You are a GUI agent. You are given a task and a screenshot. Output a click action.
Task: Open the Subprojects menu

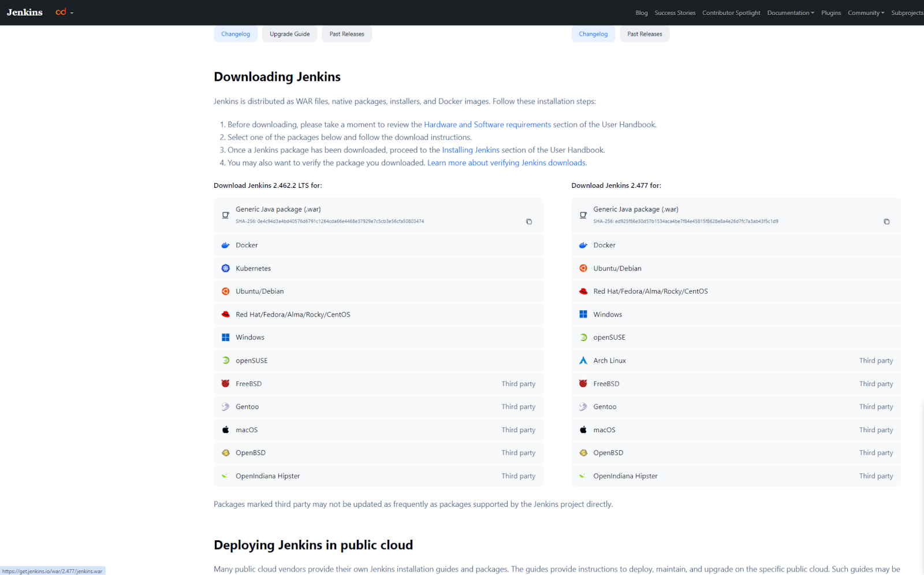click(907, 13)
